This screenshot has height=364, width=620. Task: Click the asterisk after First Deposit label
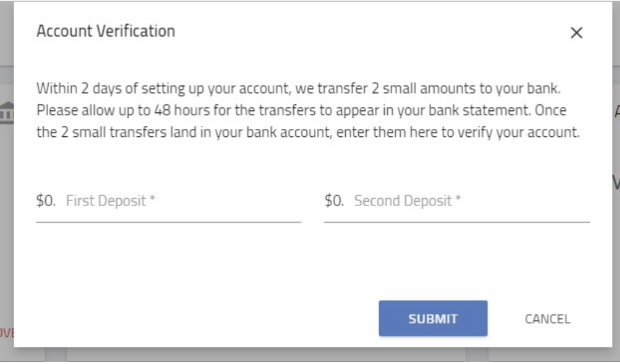(153, 197)
